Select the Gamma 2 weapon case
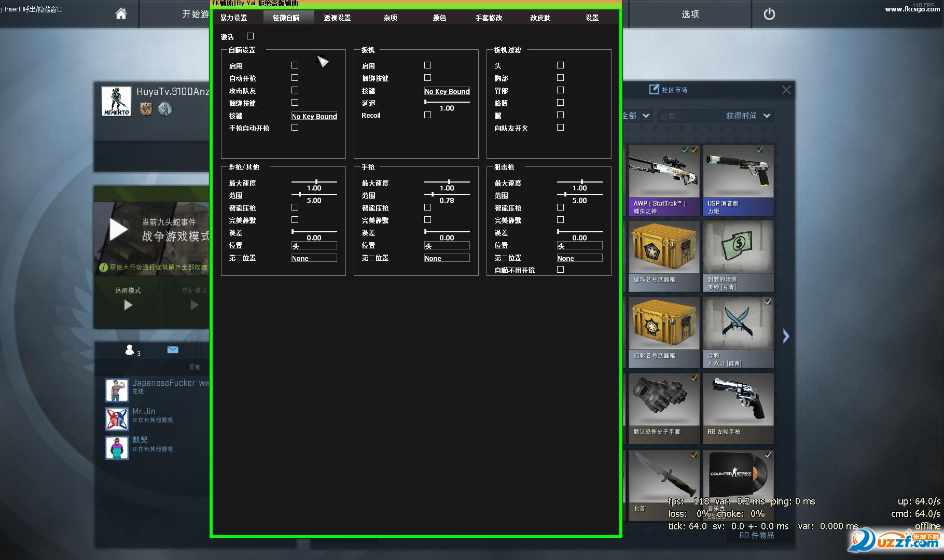 click(663, 256)
